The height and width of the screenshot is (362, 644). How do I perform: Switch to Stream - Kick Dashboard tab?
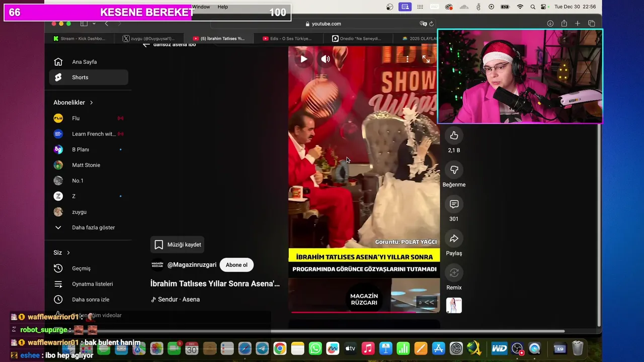click(x=79, y=38)
